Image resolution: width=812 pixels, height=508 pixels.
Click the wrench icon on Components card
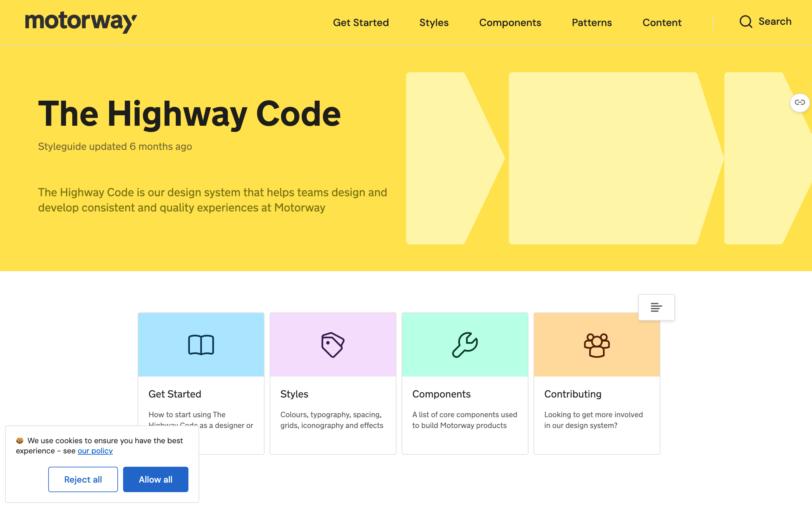click(465, 345)
